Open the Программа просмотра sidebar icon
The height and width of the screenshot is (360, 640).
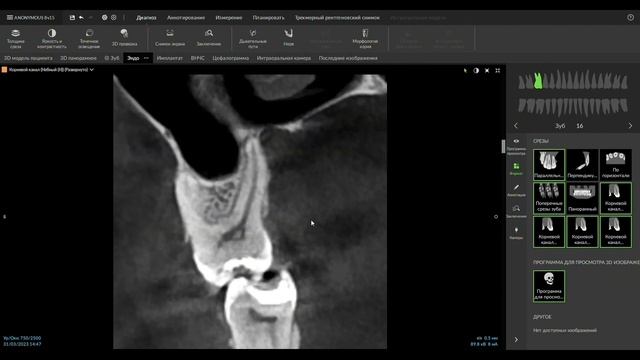pos(516,147)
